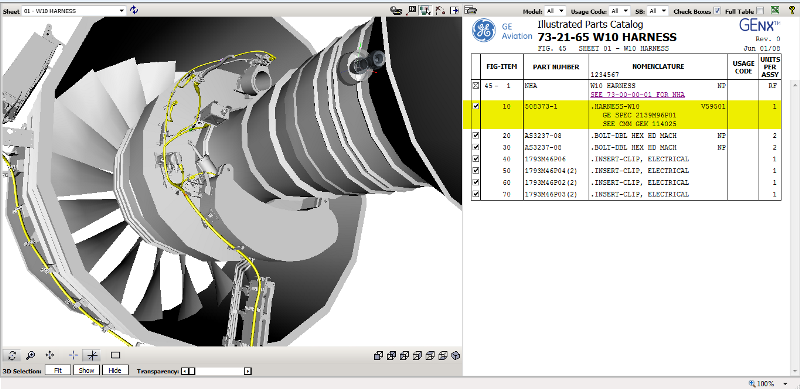Click the Transparency slider right arrow
The image size is (800, 389).
(248, 371)
